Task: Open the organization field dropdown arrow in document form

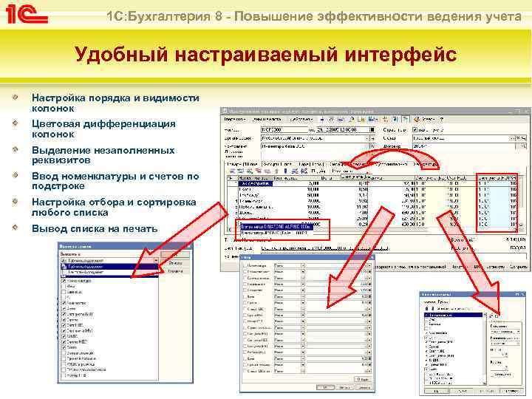Action: pos(368,138)
